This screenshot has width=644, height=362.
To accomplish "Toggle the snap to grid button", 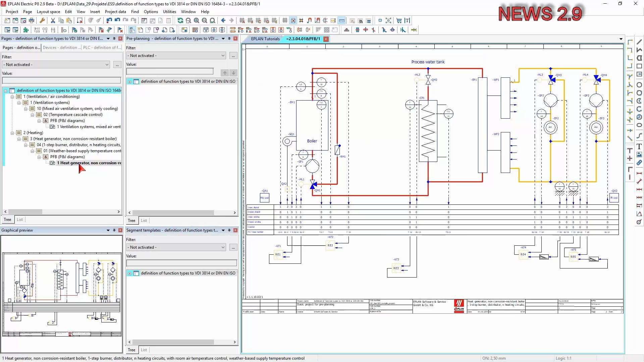I will point(293,20).
